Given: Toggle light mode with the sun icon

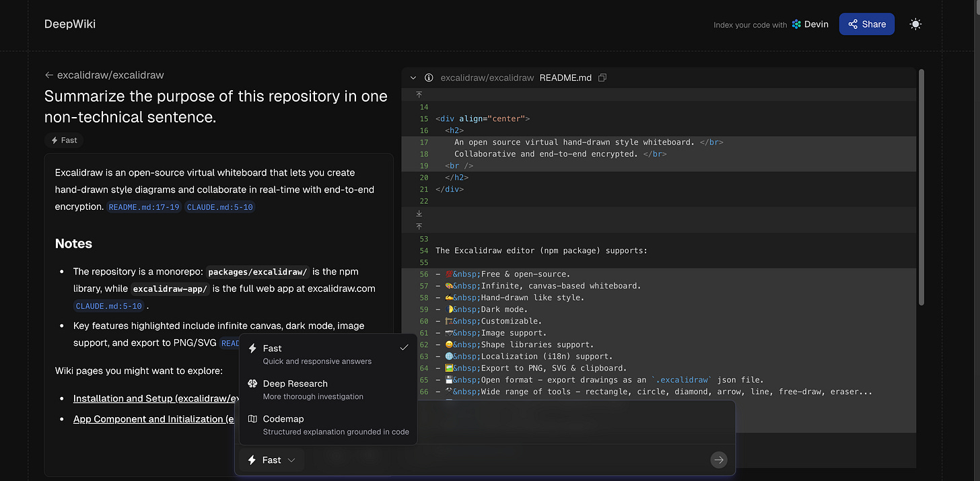Looking at the screenshot, I should pos(915,24).
